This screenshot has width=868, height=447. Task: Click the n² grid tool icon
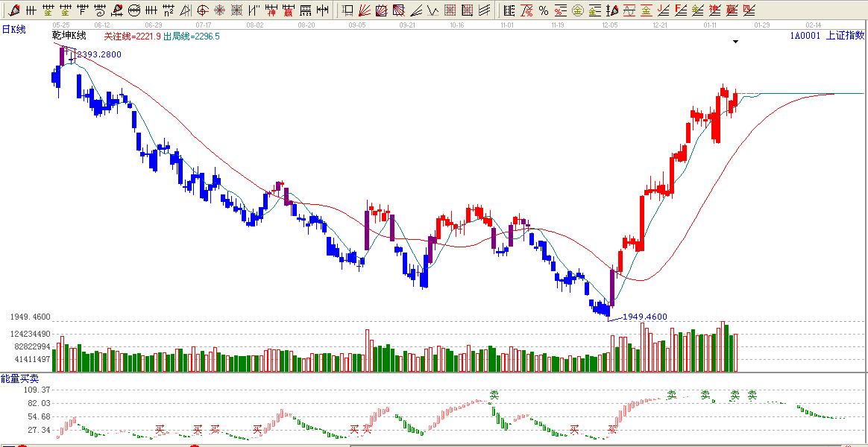[169, 10]
